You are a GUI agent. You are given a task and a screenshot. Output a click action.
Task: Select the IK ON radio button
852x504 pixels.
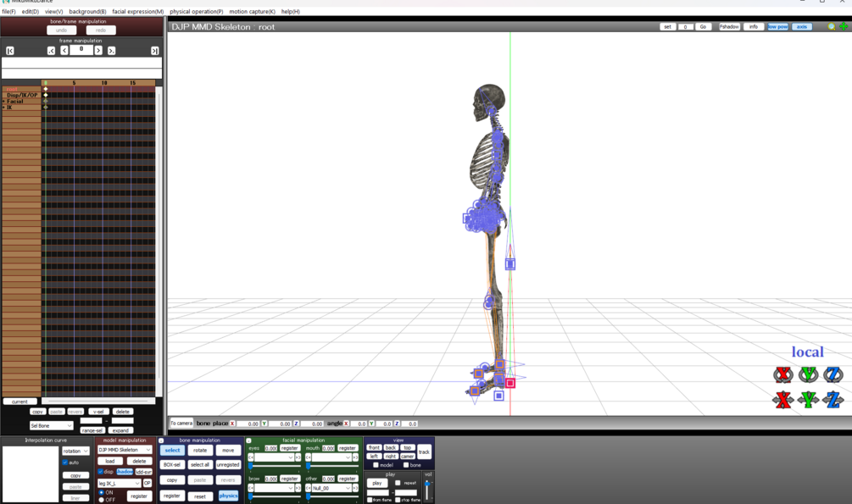(101, 493)
